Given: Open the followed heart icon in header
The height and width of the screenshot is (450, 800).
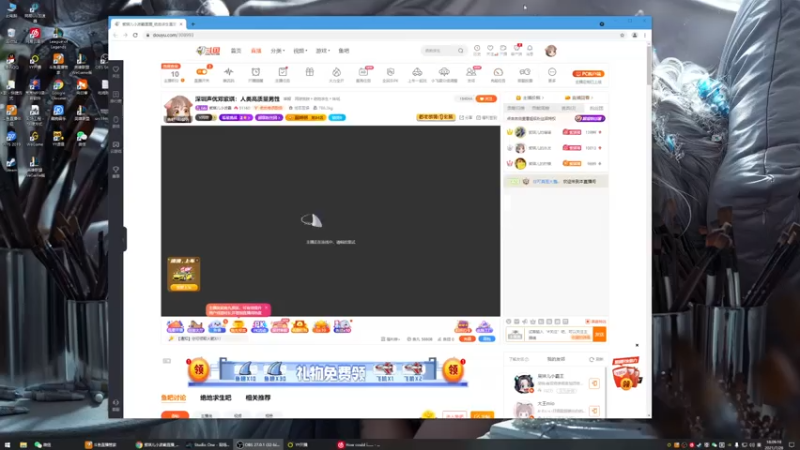Looking at the screenshot, I should tap(490, 48).
